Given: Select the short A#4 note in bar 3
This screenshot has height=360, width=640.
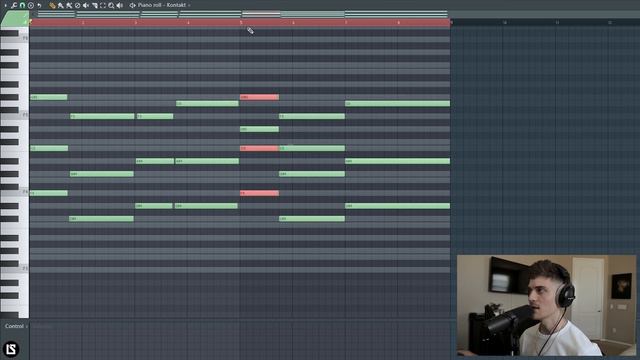Looking at the screenshot, I should click(155, 161).
